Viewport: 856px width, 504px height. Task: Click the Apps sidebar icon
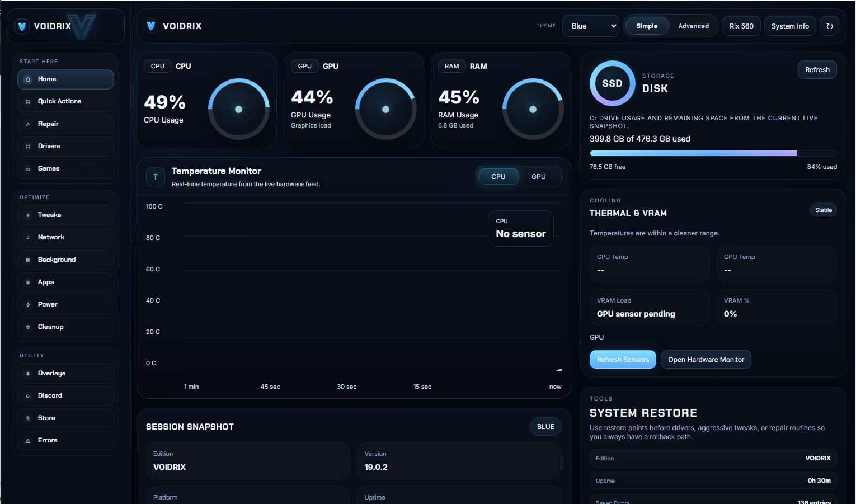(28, 282)
